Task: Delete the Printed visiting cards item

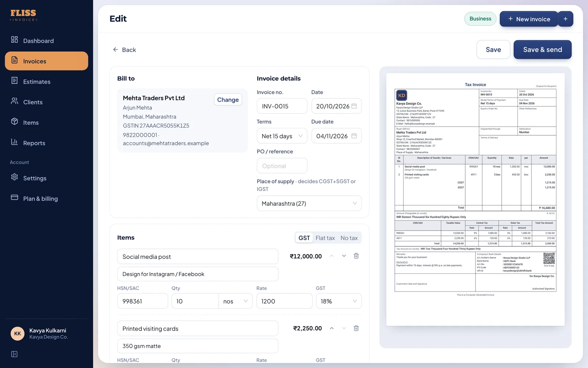Action: (x=356, y=328)
